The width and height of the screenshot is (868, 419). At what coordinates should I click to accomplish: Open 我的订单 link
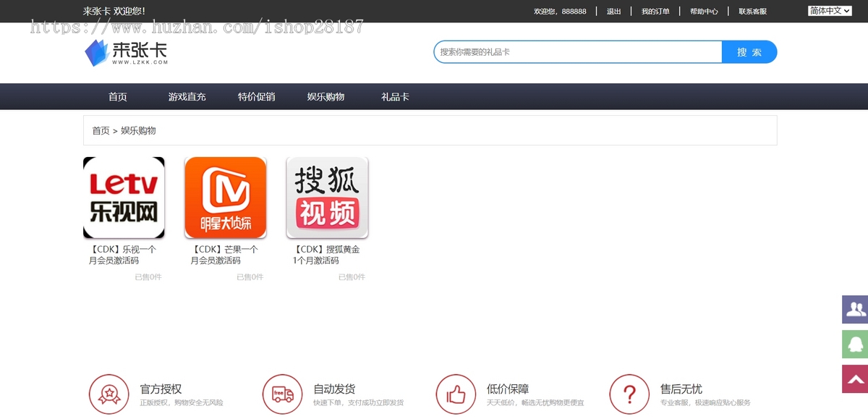[655, 12]
